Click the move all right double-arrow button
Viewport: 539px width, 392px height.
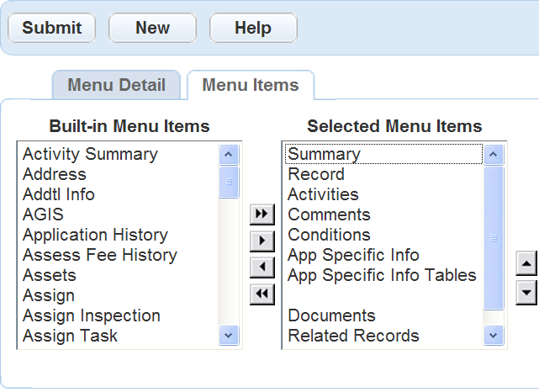262,215
